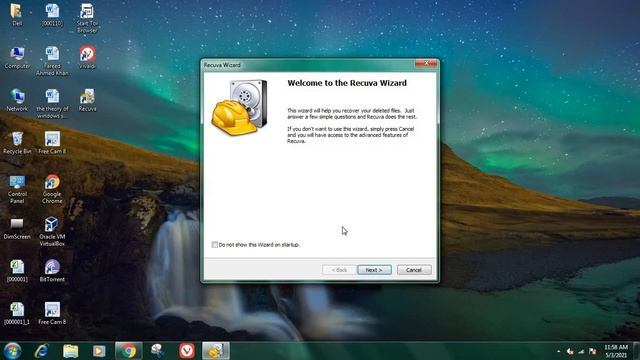The image size is (640, 360).
Task: Click the Next button in the Recuva Wizard
Action: pyautogui.click(x=374, y=270)
